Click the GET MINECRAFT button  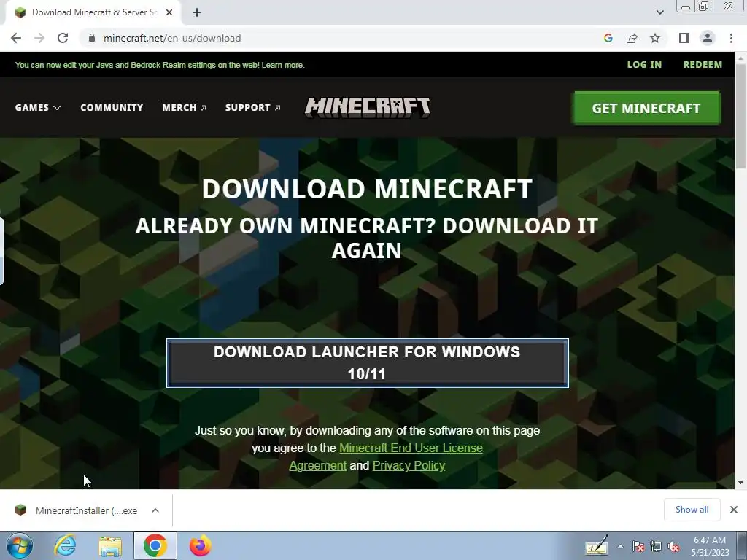(x=647, y=108)
